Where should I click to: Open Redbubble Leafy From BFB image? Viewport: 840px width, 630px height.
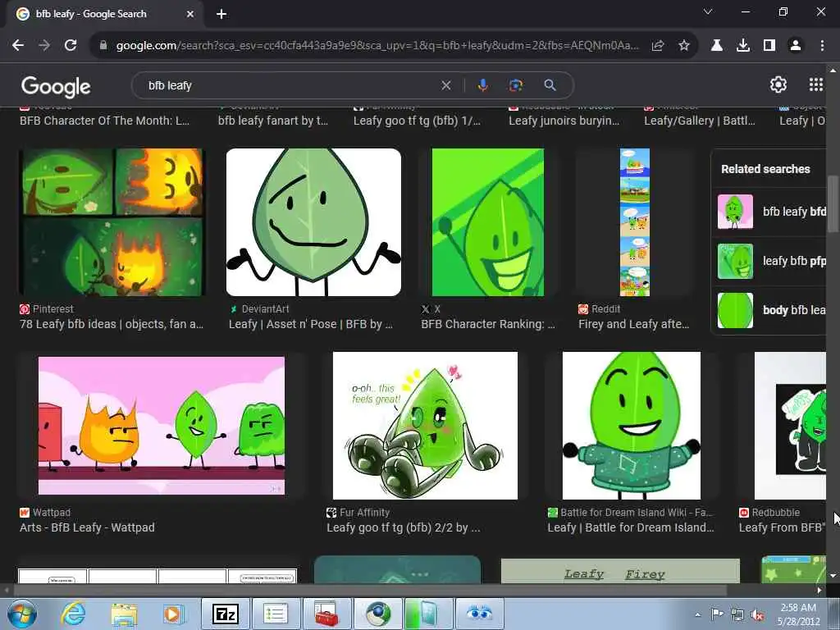[790, 426]
